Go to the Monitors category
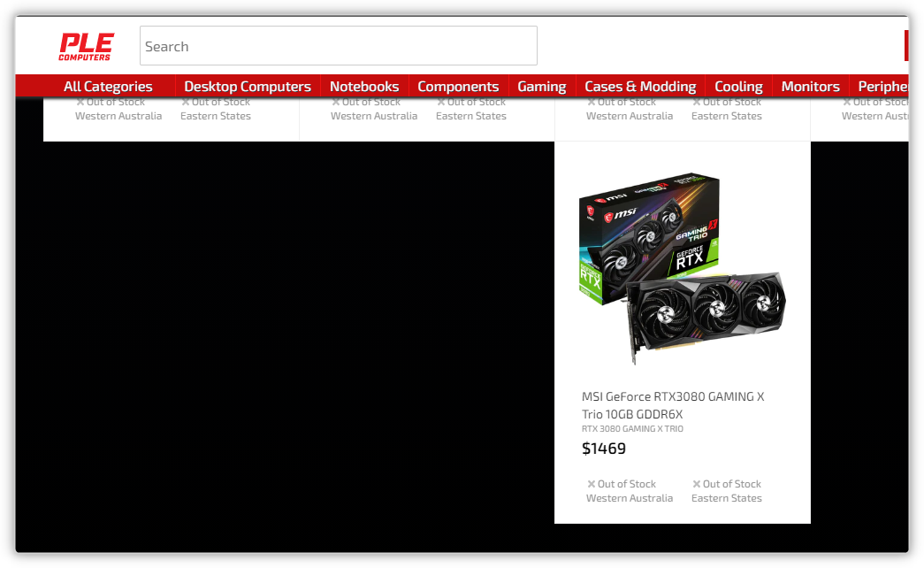Image resolution: width=924 pixels, height=568 pixels. click(810, 86)
